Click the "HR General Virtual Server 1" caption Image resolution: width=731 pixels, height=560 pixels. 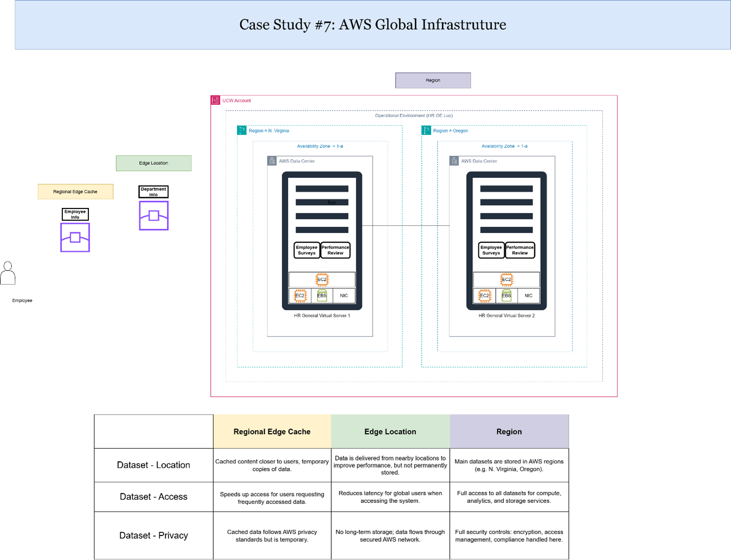(322, 316)
